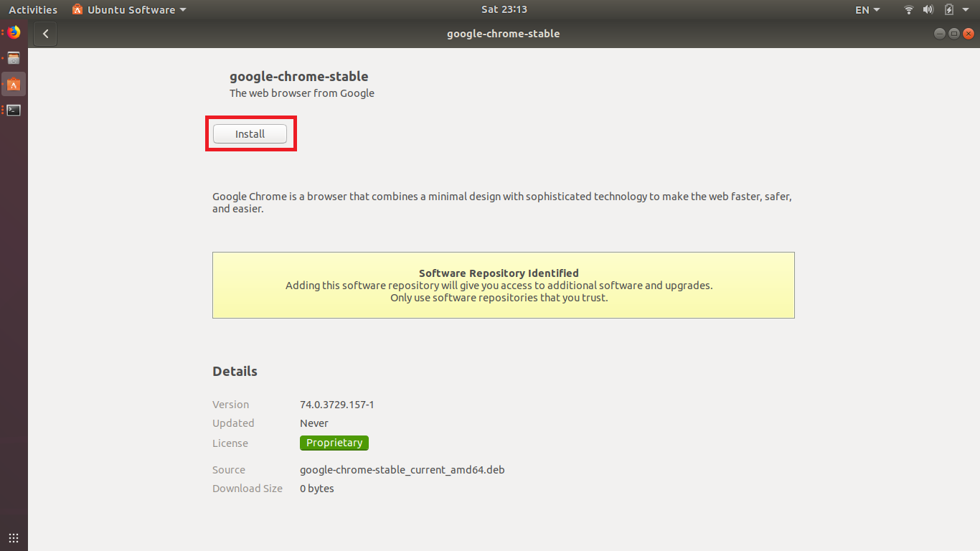The height and width of the screenshot is (551, 980).
Task: Click the battery status icon
Action: coord(949,9)
